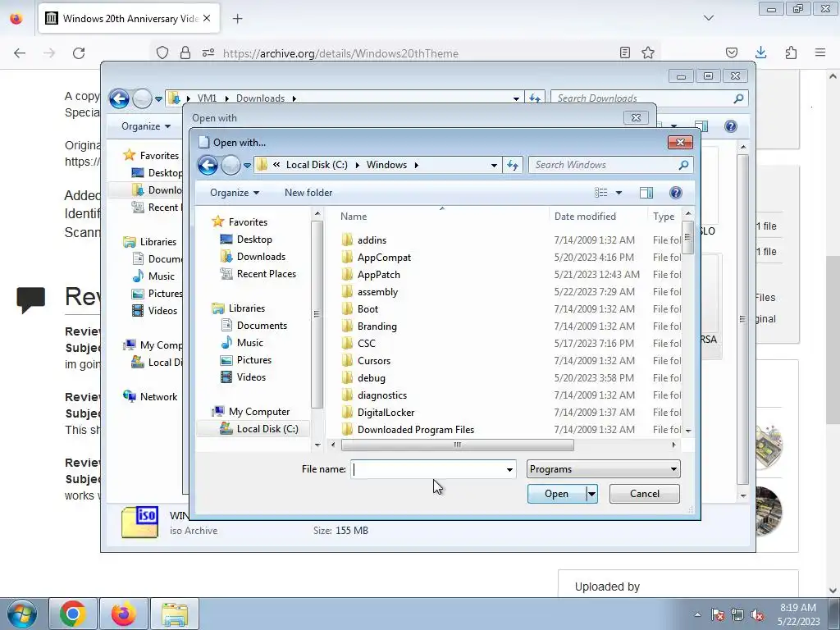Viewport: 840px width, 630px height.
Task: Open the Open button split arrow
Action: point(591,494)
